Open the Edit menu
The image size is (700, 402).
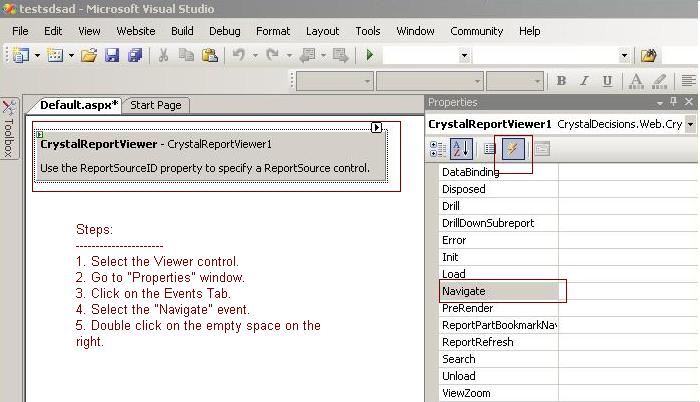(x=53, y=31)
